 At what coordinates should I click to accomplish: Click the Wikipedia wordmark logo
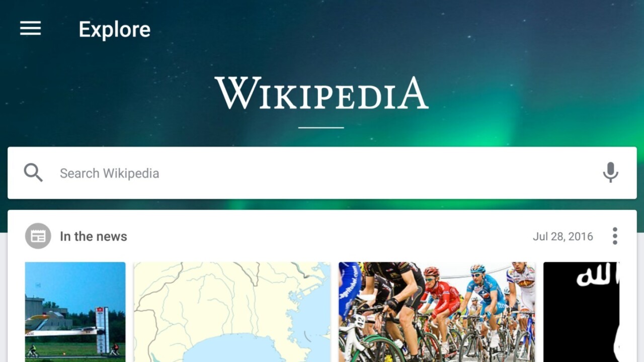(x=321, y=94)
